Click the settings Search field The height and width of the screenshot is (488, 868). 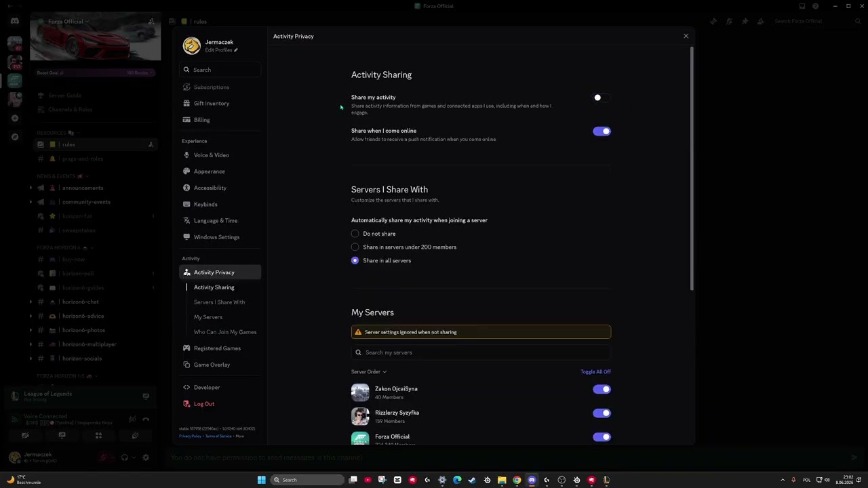220,70
